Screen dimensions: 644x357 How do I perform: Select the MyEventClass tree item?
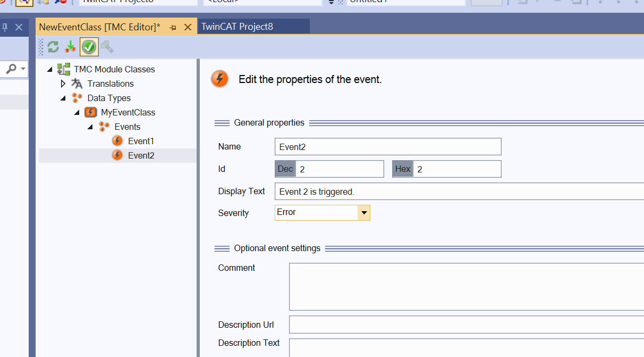(x=128, y=112)
